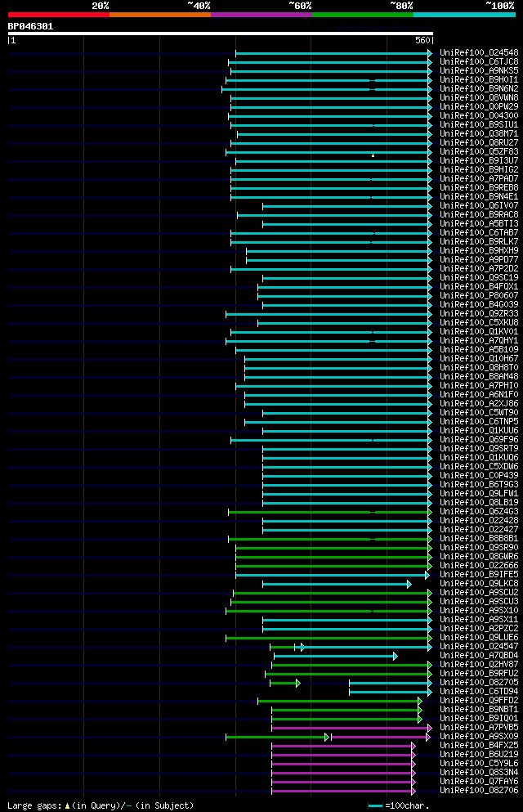Click the UniRef100_B4FX25 label

[479, 745]
